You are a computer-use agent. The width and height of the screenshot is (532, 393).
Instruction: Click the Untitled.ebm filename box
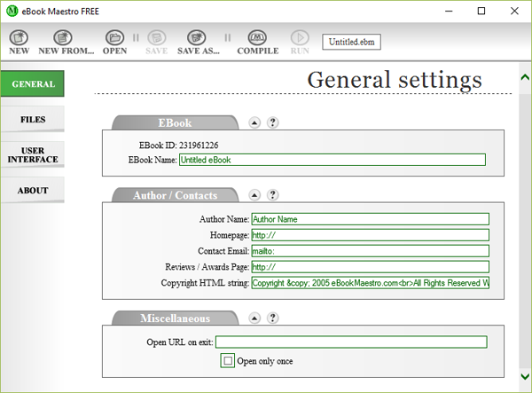tap(351, 42)
